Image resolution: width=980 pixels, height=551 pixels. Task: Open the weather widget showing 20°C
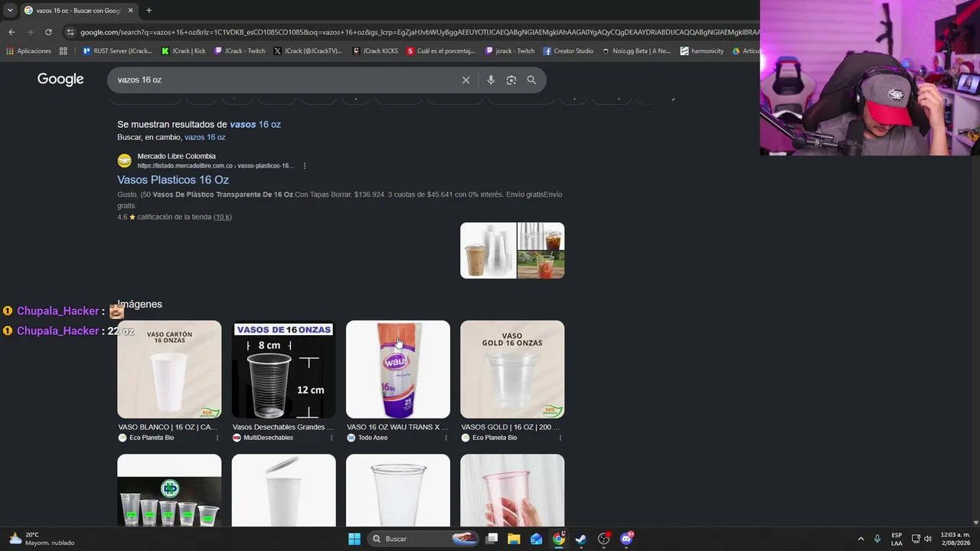coord(42,539)
